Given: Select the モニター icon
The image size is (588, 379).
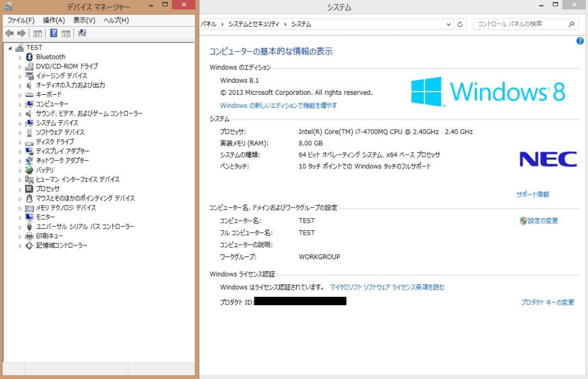Looking at the screenshot, I should (x=29, y=217).
